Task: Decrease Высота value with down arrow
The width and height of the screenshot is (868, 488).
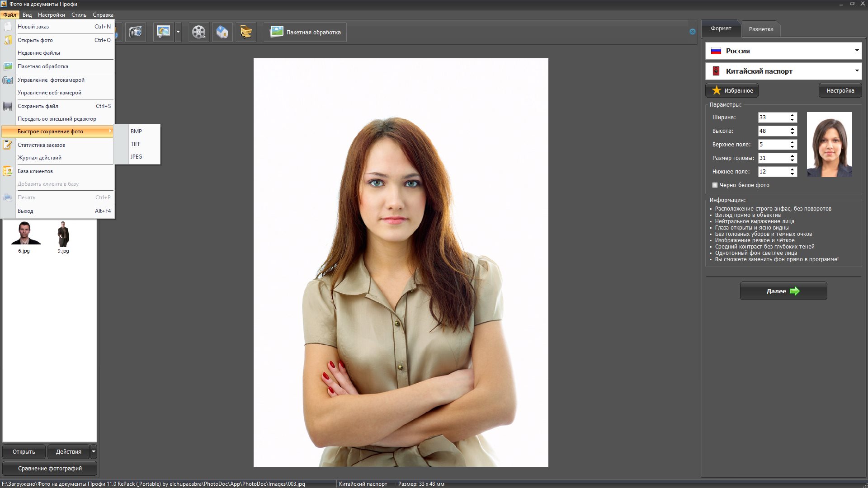Action: click(x=792, y=133)
